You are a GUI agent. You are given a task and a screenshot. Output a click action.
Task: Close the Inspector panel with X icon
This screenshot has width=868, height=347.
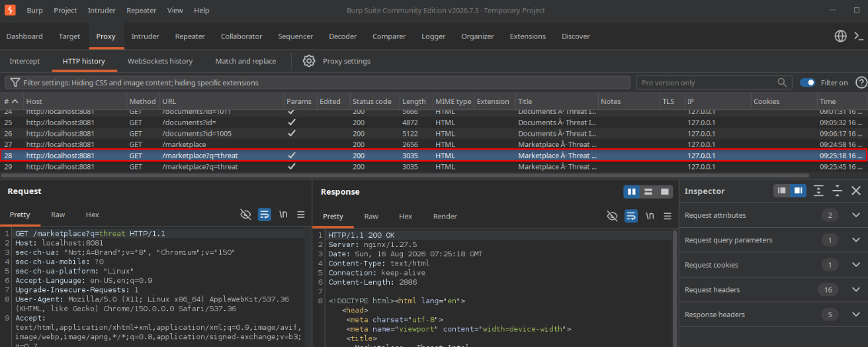(855, 191)
